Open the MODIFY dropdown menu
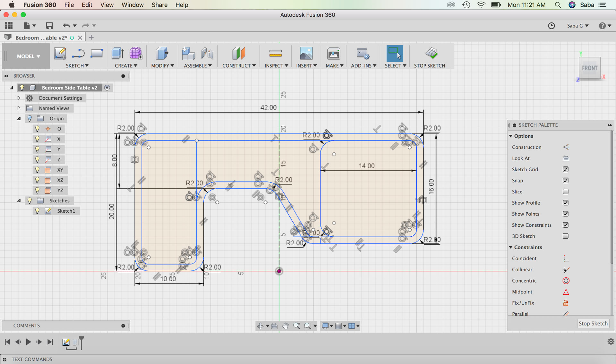This screenshot has width=616, height=364. 162,65
